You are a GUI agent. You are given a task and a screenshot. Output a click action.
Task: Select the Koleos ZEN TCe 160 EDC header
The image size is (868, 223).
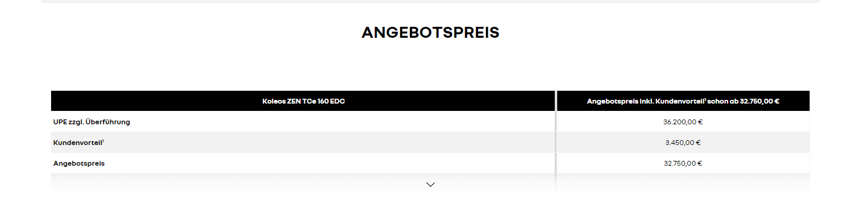(303, 101)
